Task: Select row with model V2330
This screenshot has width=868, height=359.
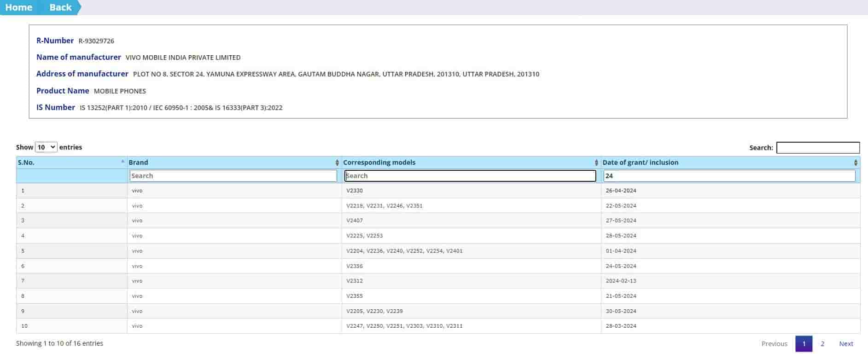Action: tap(355, 191)
